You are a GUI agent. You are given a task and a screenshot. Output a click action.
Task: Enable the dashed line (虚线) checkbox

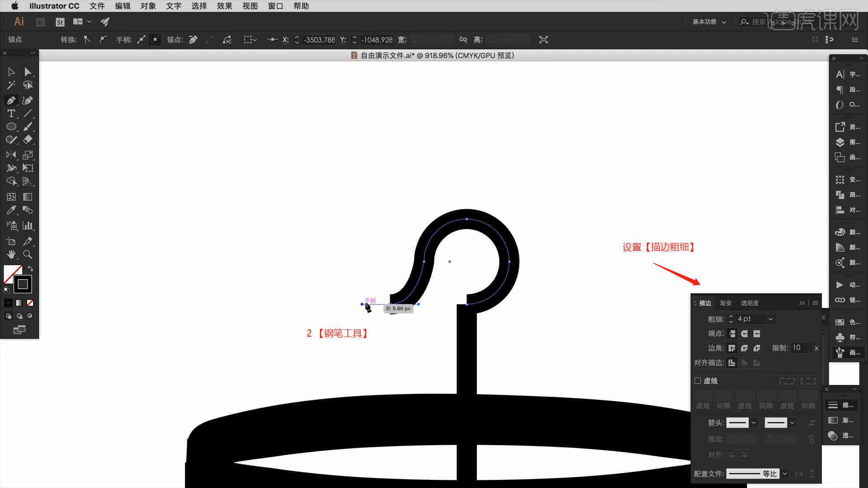click(698, 380)
